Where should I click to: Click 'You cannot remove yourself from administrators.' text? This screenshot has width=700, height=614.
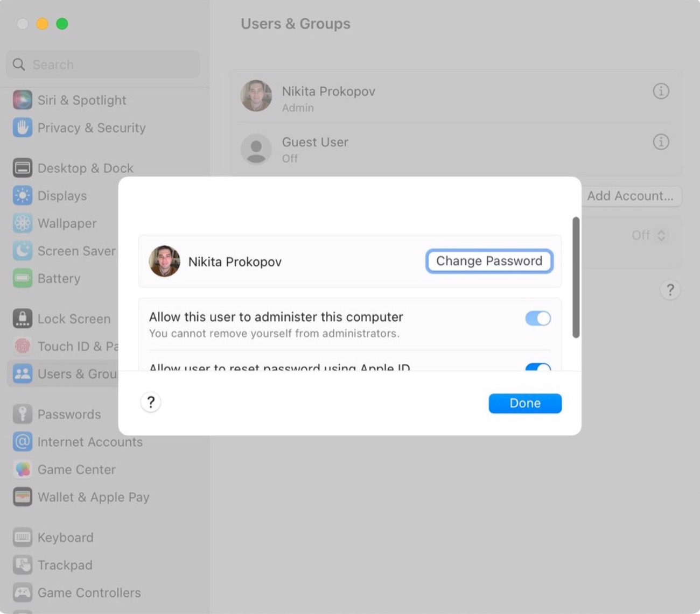pos(274,333)
